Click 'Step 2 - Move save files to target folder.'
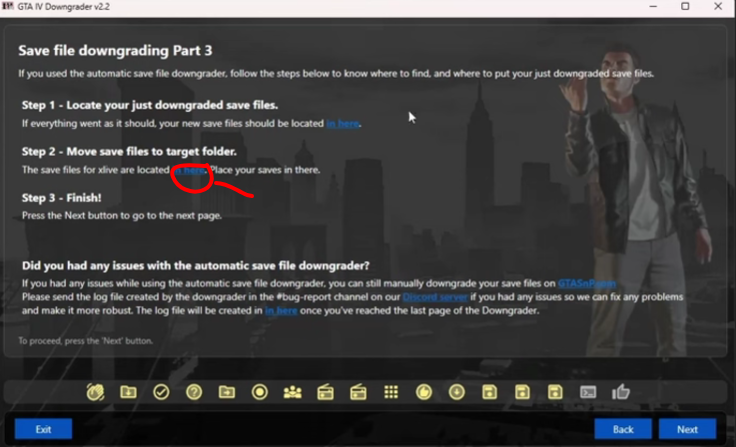Screen dimensions: 736x447 coord(129,152)
